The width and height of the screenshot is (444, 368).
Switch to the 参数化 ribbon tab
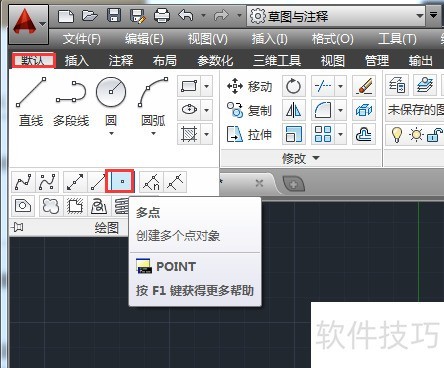click(x=215, y=61)
